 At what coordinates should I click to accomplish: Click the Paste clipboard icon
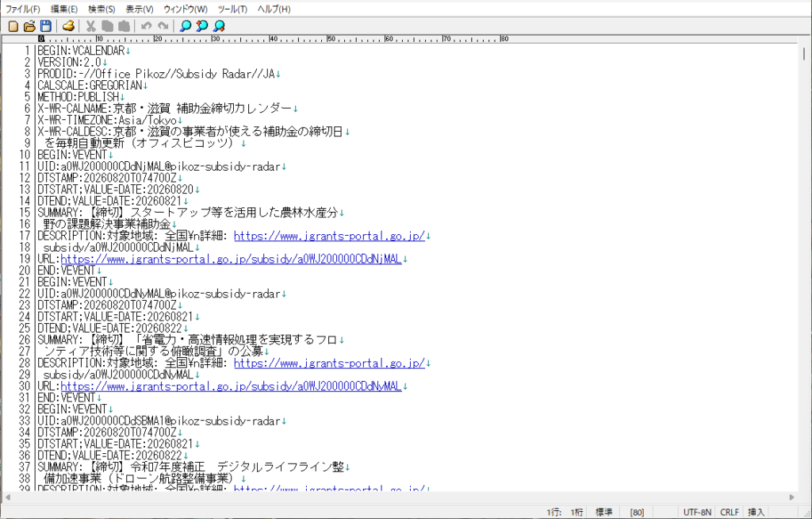point(124,26)
